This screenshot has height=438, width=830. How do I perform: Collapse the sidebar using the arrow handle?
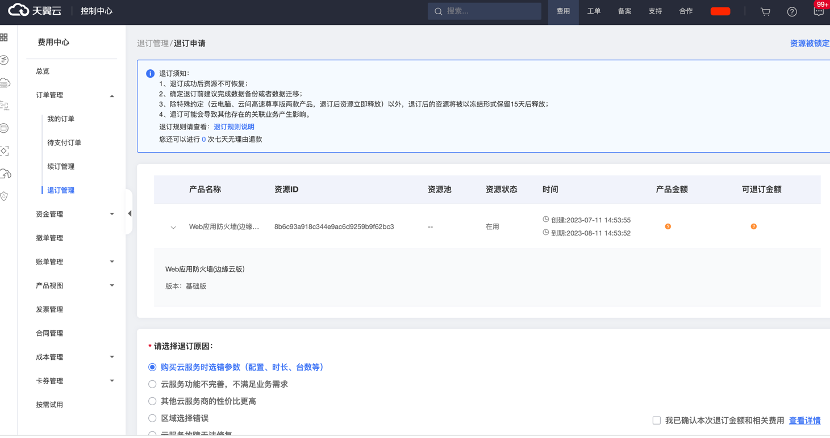coord(129,213)
